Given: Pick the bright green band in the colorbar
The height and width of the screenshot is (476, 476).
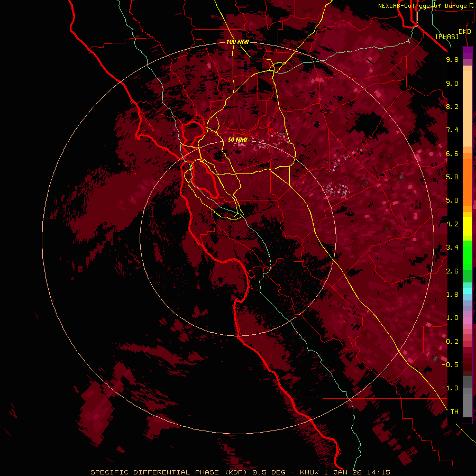Looking at the screenshot, I should click(467, 255).
